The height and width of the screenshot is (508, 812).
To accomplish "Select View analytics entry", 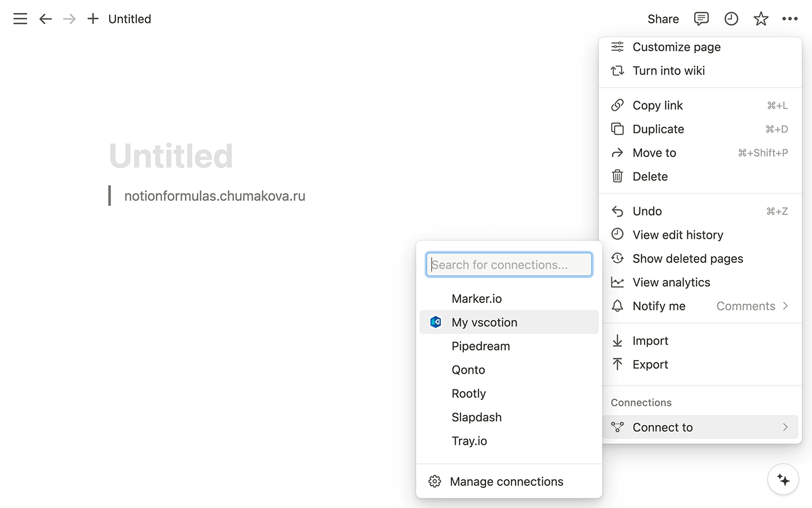I will 700,282.
